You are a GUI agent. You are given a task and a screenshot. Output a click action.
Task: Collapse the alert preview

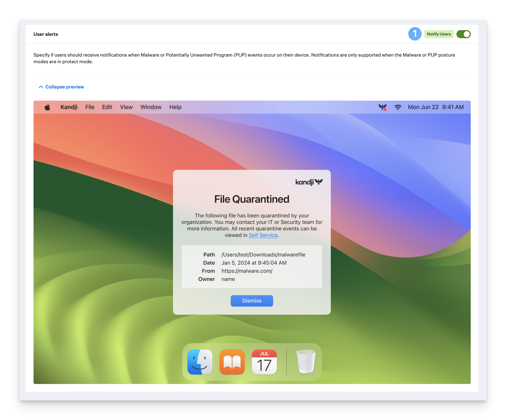(65, 87)
